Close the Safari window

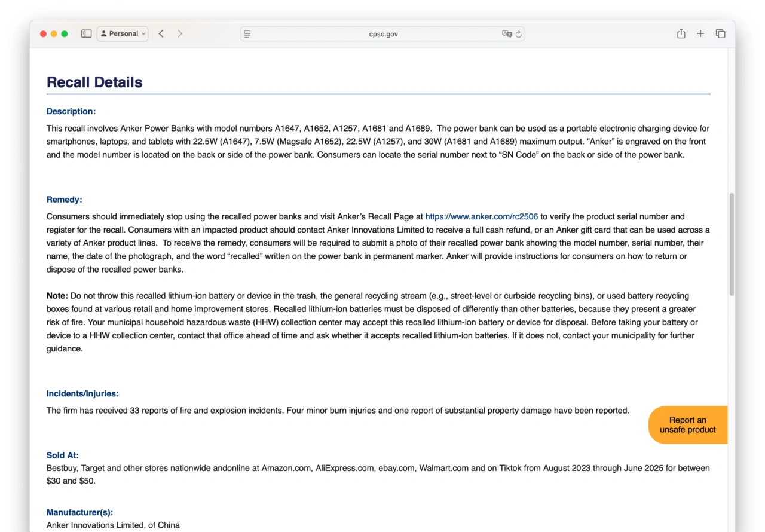click(x=44, y=34)
